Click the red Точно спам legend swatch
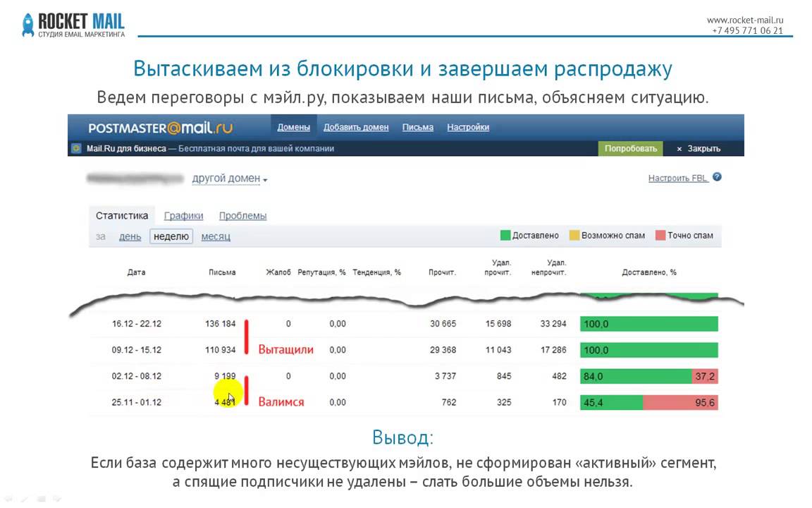The height and width of the screenshot is (508, 812). [660, 236]
